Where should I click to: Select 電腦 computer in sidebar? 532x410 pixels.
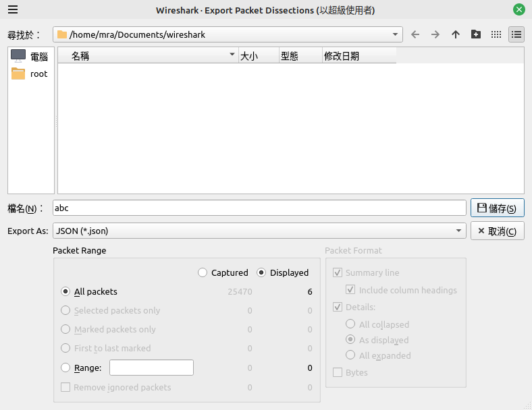[x=29, y=56]
